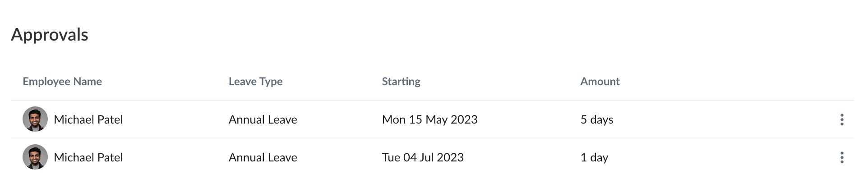Select the whole 04 Jul leave request row
This screenshot has height=193, width=868.
tap(432, 157)
